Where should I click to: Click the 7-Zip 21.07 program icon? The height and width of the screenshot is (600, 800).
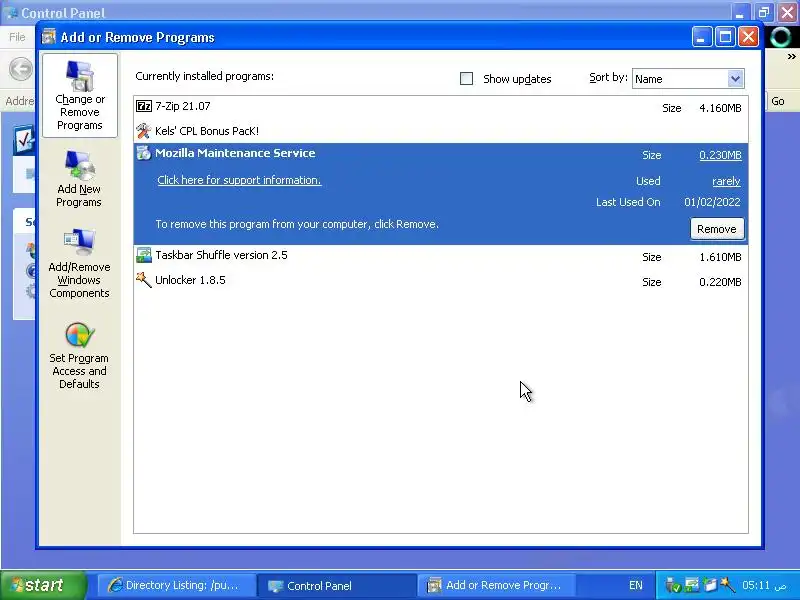tap(144, 106)
